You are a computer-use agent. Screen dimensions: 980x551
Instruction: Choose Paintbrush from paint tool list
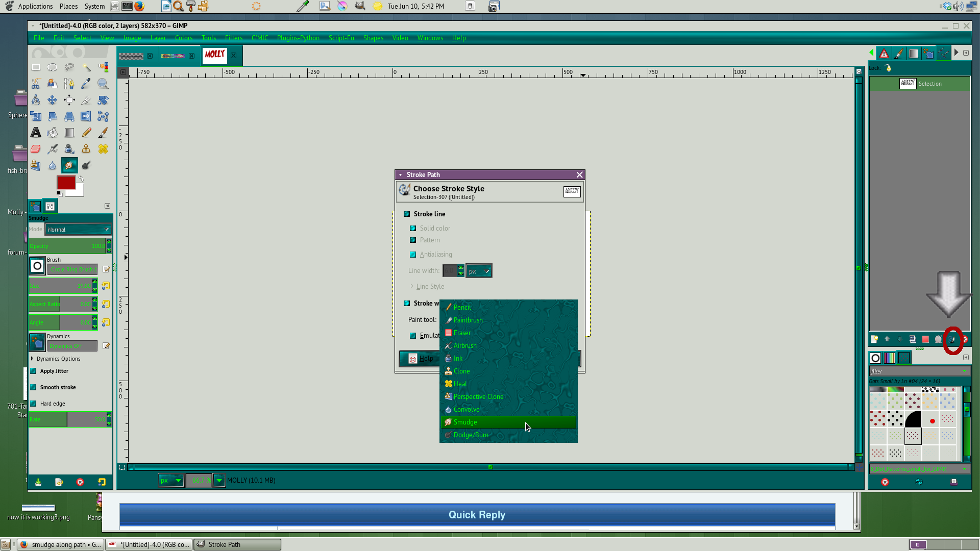pos(508,320)
